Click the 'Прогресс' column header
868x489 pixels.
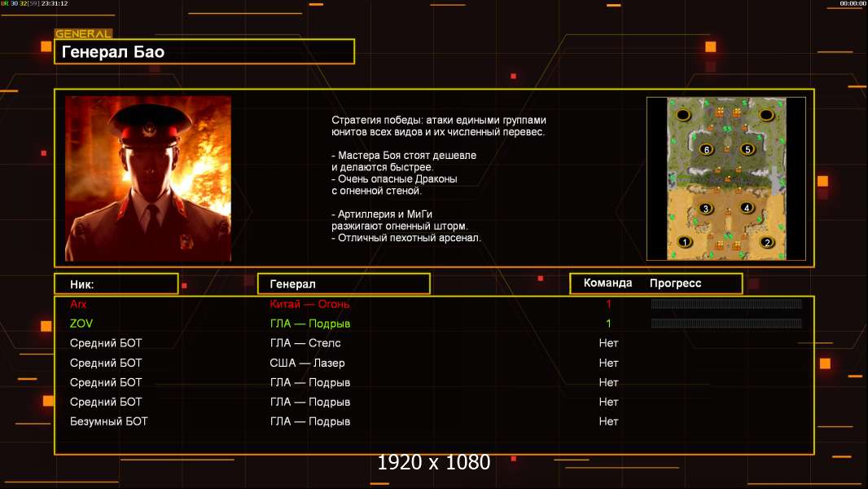pos(675,283)
